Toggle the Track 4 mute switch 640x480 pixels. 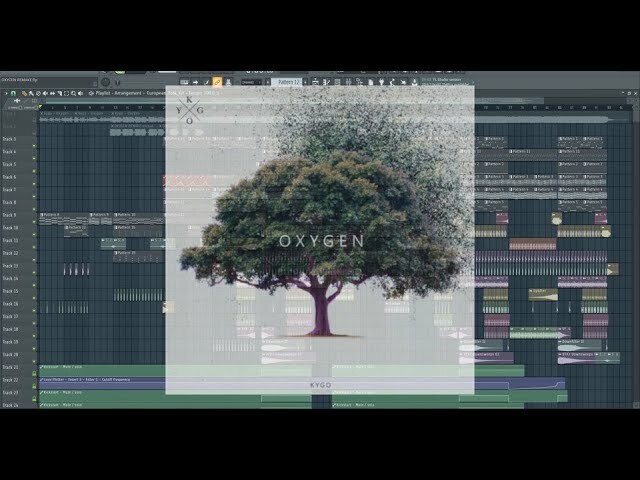34,158
